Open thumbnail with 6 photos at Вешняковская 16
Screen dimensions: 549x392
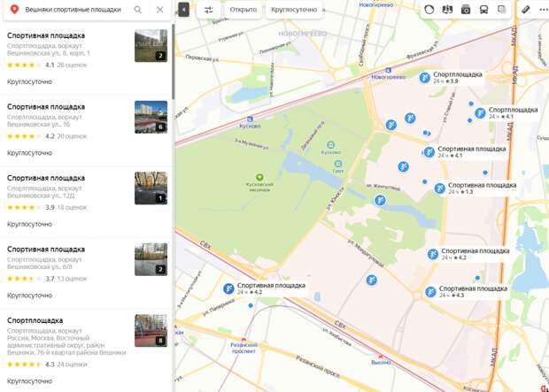click(x=151, y=118)
